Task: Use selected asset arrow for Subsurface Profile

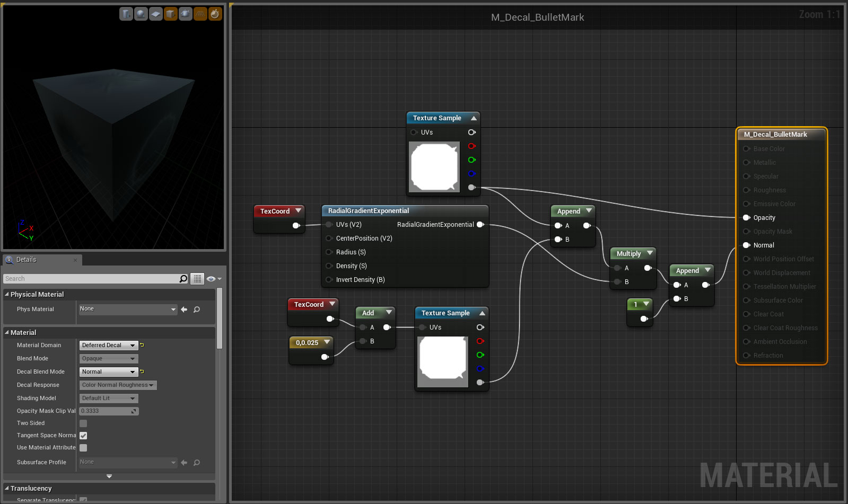Action: coord(184,463)
